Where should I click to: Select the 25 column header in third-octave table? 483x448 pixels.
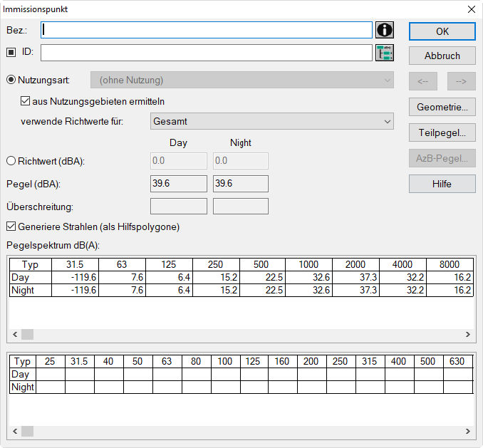click(x=51, y=361)
